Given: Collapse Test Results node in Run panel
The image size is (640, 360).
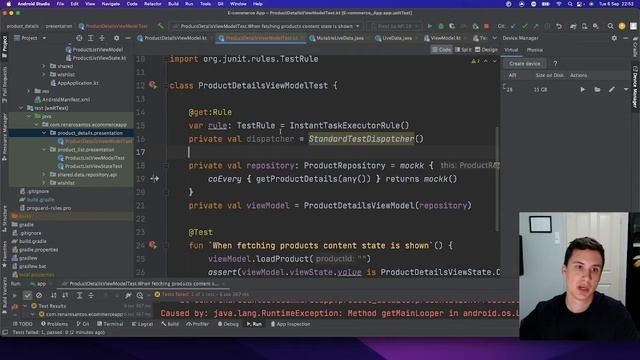Looking at the screenshot, I should click(25, 306).
